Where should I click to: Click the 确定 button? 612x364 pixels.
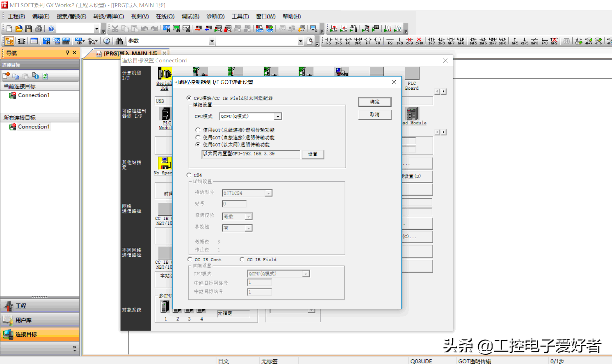(374, 102)
